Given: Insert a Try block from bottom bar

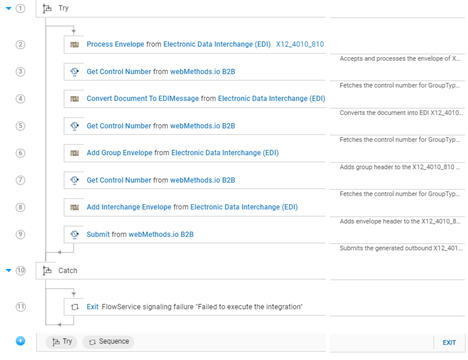Looking at the screenshot, I should pyautogui.click(x=62, y=342).
